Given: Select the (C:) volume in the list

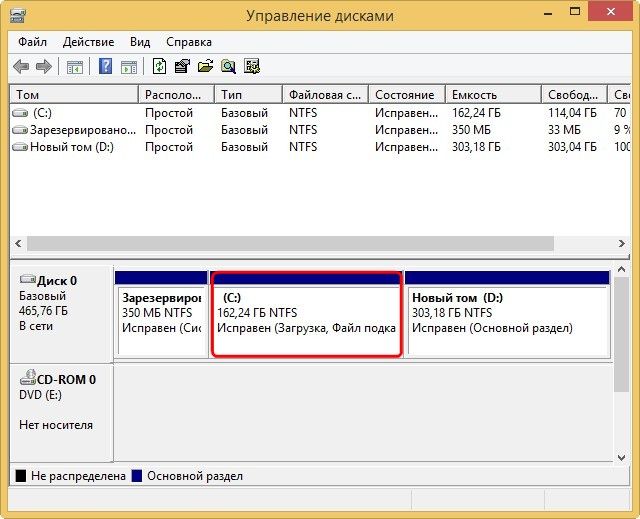Looking at the screenshot, I should point(42,113).
